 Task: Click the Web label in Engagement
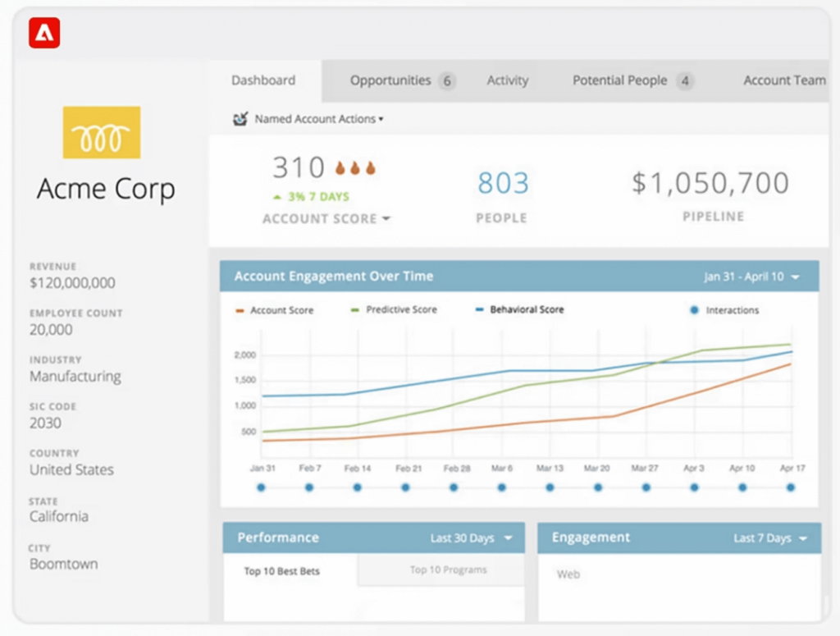(568, 574)
